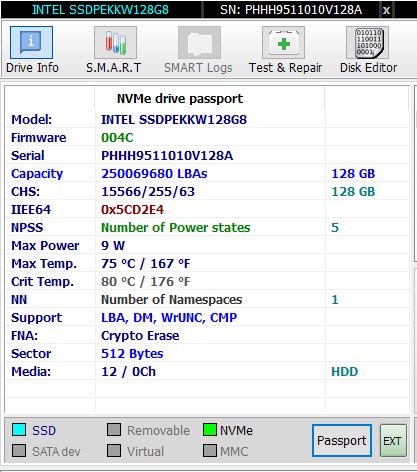Click the Media: row label
This screenshot has width=417, height=472.
(31, 372)
